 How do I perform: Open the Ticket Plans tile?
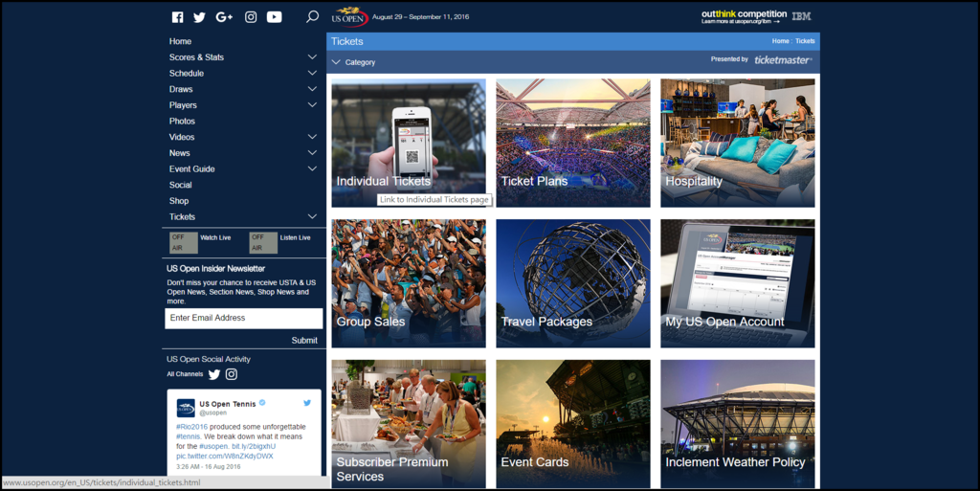tap(573, 143)
